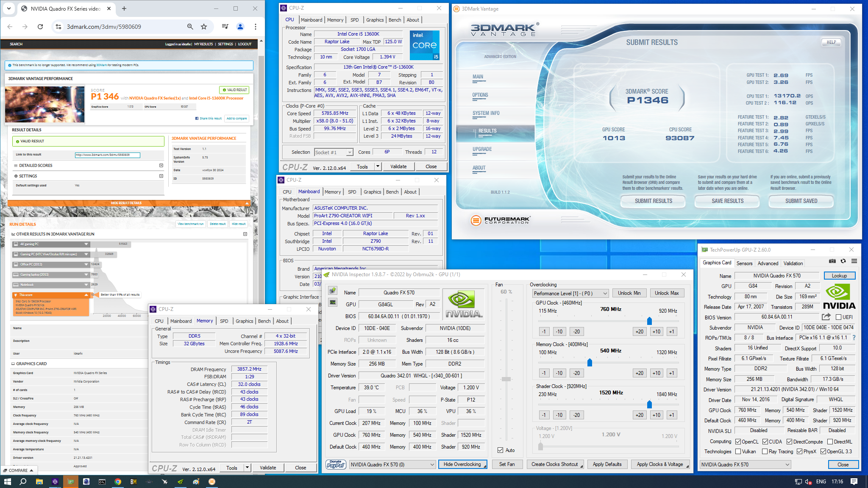The image size is (868, 488).
Task: Toggle the CUDA checkbox in GPU-Z
Action: click(765, 442)
